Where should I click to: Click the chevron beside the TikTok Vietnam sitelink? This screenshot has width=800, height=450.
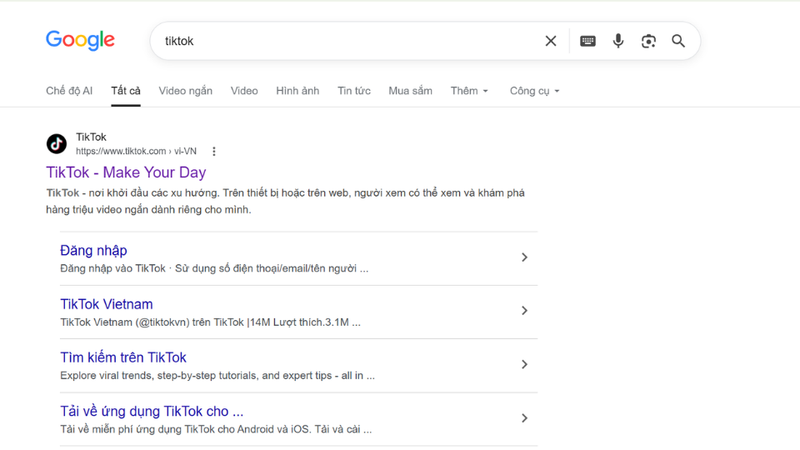click(524, 311)
